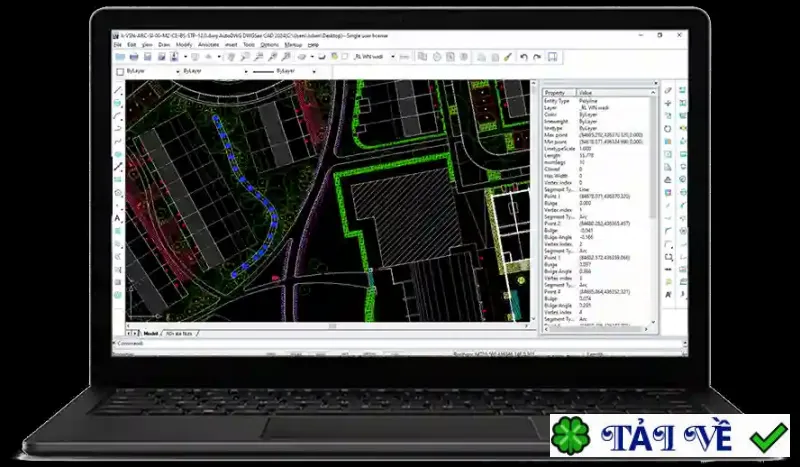This screenshot has height=467, width=800.
Task: Click the TẢI VỀ download banner
Action: tap(669, 436)
